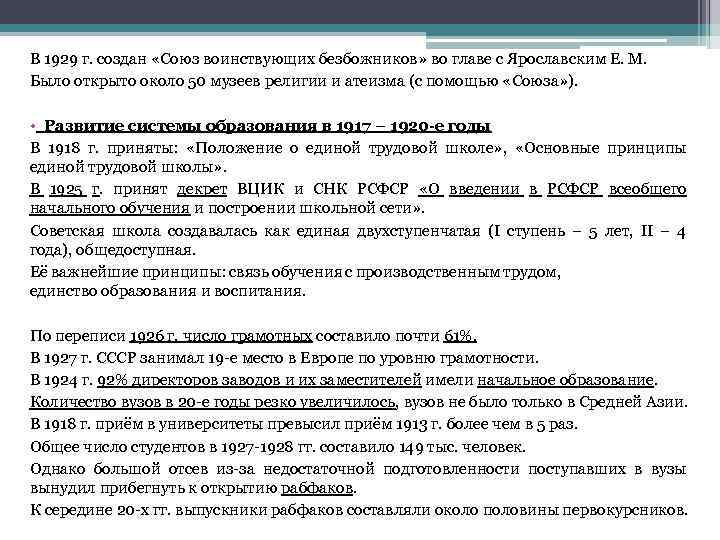
Task: Click the line starting 'В 1929 г. создан «Союз воинствующих безбожников»'
Action: tap(338, 59)
